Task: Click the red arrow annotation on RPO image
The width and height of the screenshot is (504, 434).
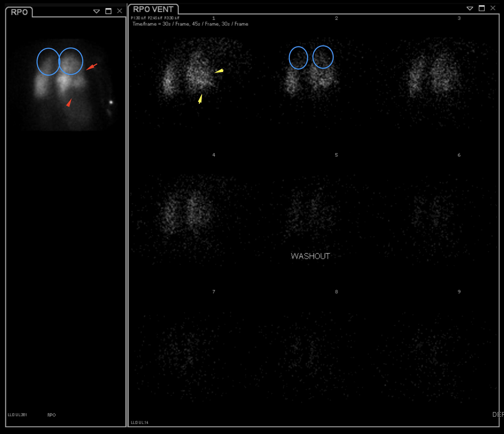Action: (91, 67)
